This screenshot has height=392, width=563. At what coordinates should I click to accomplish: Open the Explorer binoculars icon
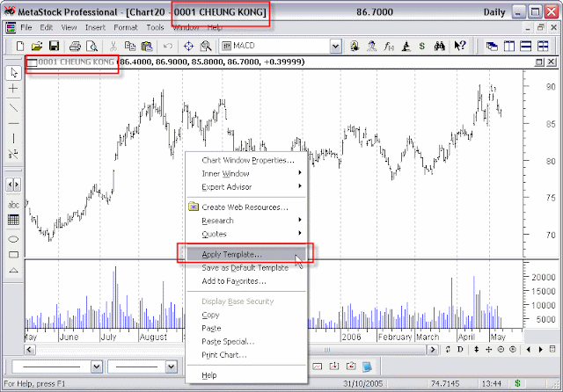click(x=439, y=46)
